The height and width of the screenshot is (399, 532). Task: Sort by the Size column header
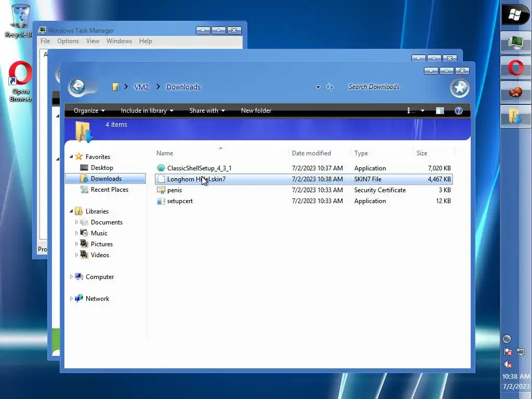(x=434, y=153)
